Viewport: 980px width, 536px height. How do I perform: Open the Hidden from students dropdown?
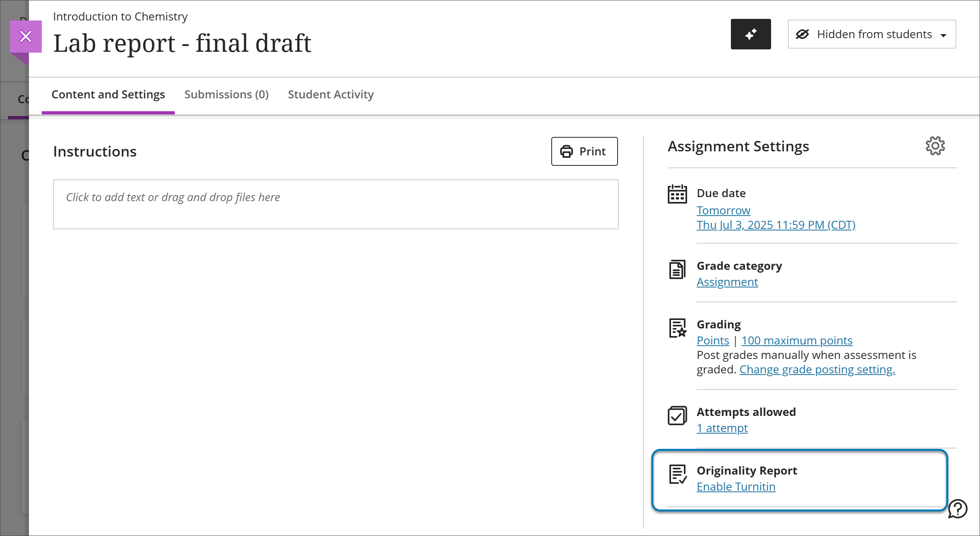(x=871, y=34)
